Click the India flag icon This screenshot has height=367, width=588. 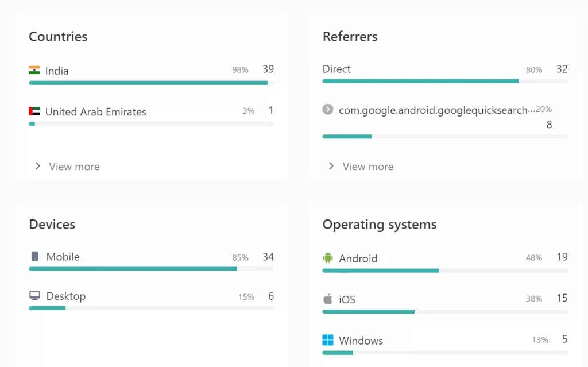(34, 71)
